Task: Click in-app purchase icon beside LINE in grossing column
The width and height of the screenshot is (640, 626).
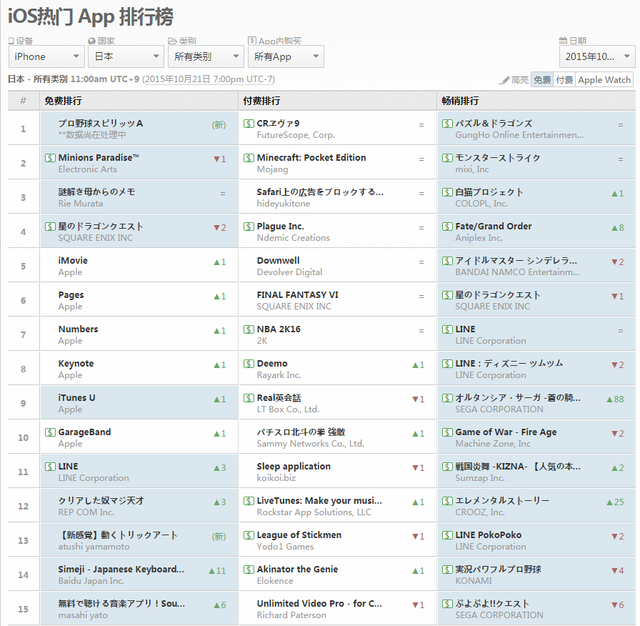Action: 447,329
